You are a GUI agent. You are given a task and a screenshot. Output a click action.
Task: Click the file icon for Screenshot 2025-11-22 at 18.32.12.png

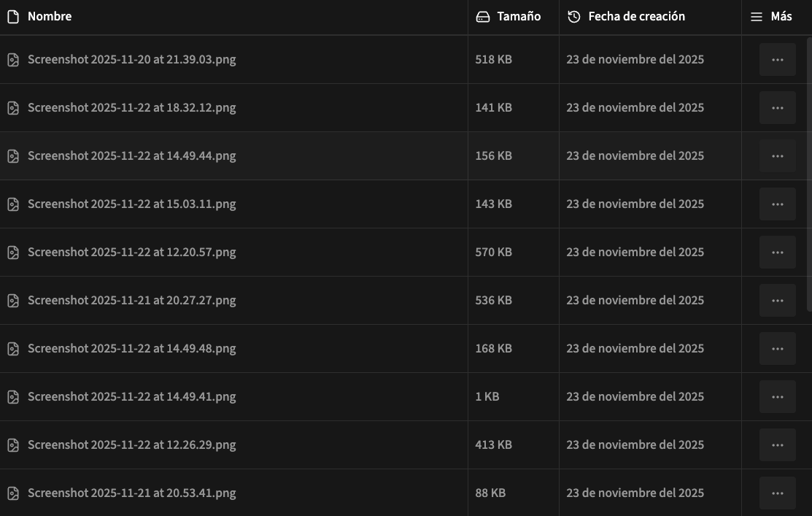click(13, 108)
